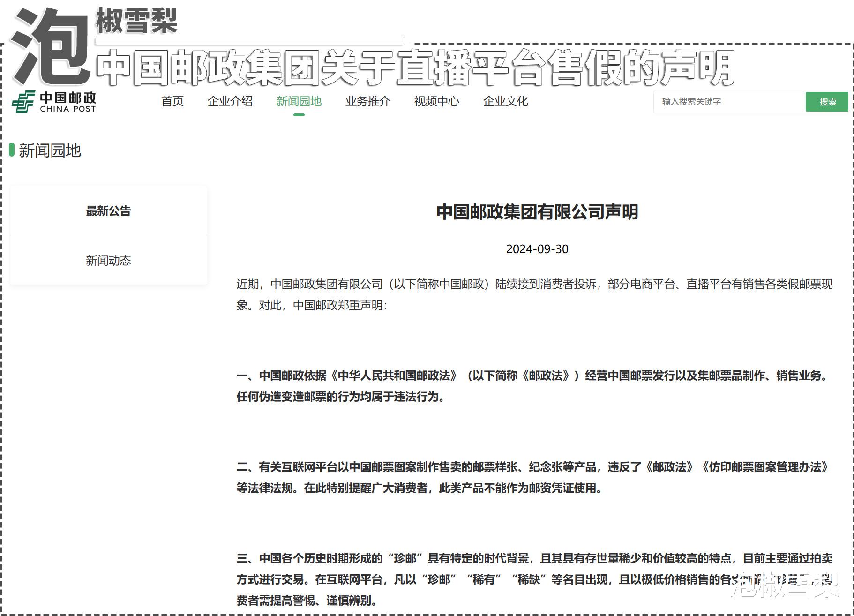
Task: Open the 业务推介 menu item
Action: pos(368,101)
